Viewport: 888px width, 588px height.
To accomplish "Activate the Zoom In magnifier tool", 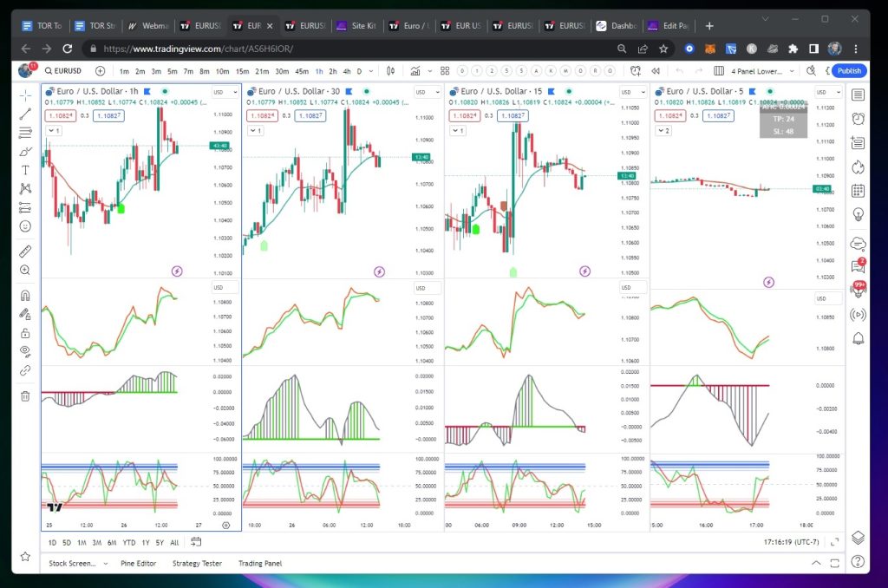I will 25,271.
